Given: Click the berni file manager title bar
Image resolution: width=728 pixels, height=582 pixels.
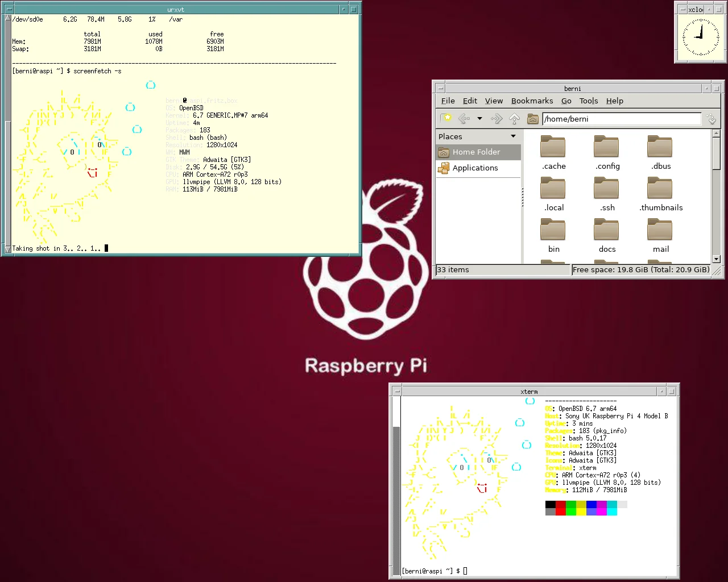Looking at the screenshot, I should coord(573,88).
